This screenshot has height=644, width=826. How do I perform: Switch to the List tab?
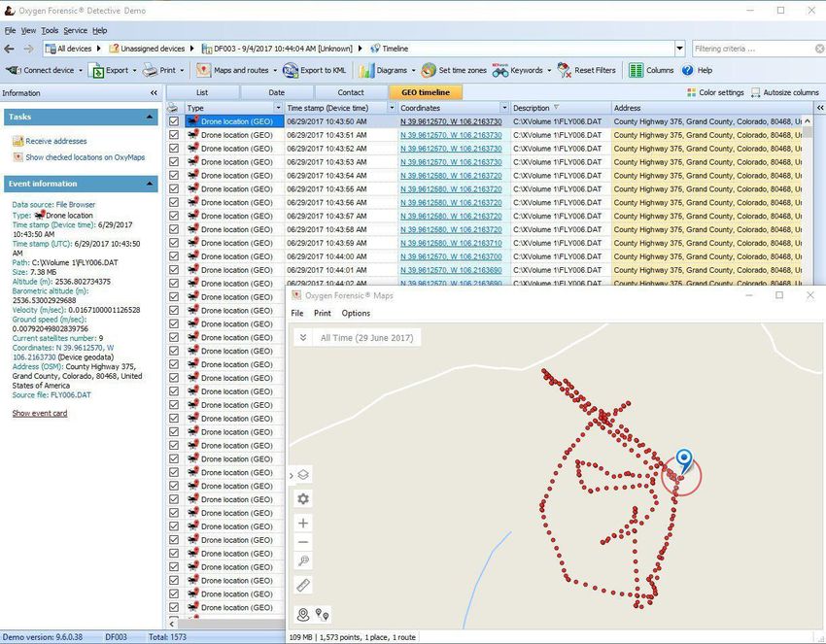tap(202, 92)
